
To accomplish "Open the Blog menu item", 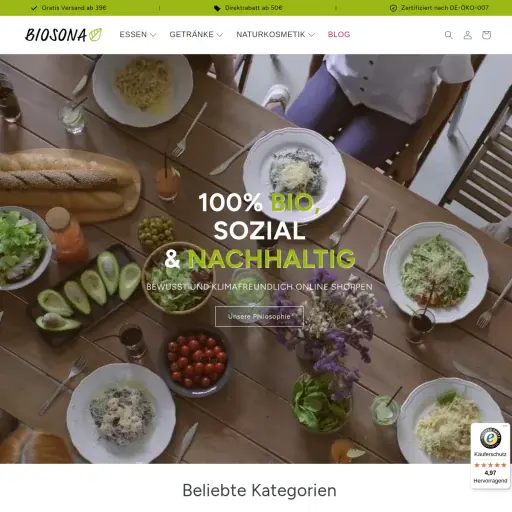I will [339, 34].
